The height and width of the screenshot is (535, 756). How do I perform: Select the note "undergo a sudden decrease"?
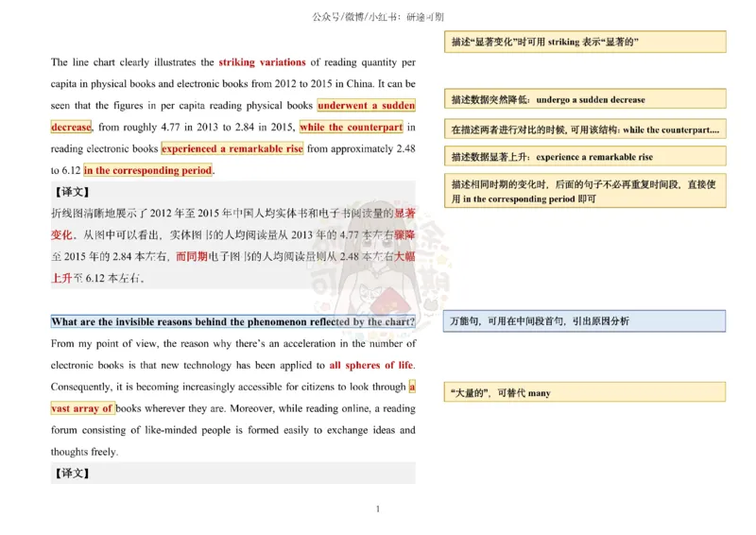pyautogui.click(x=585, y=99)
